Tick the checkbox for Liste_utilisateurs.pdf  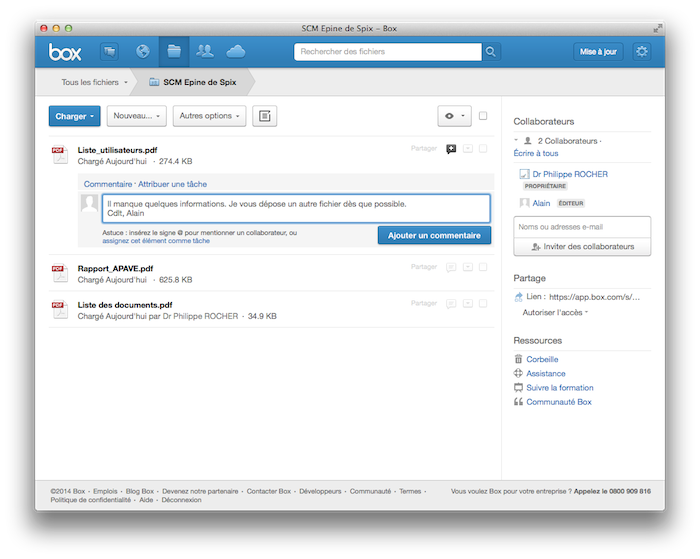pyautogui.click(x=483, y=149)
